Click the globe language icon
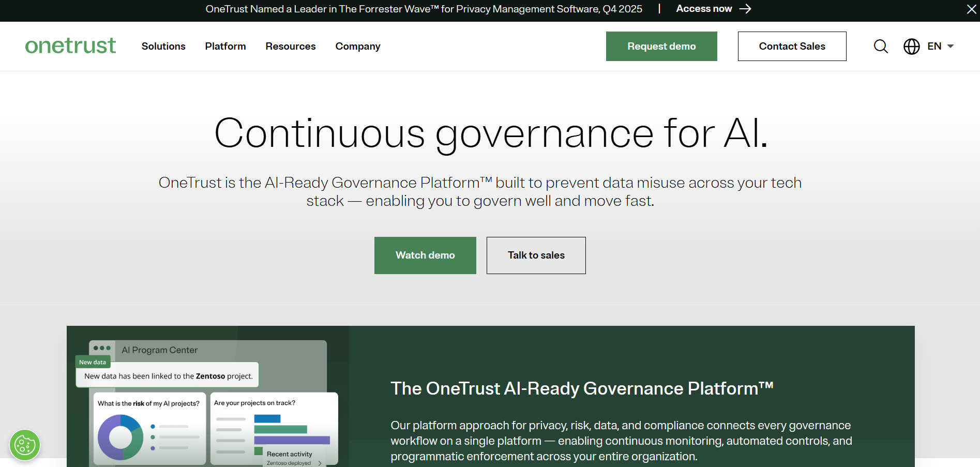The image size is (980, 467). pyautogui.click(x=911, y=47)
